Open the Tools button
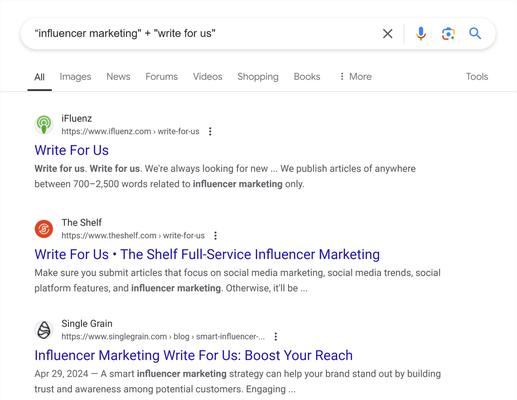 [477, 77]
